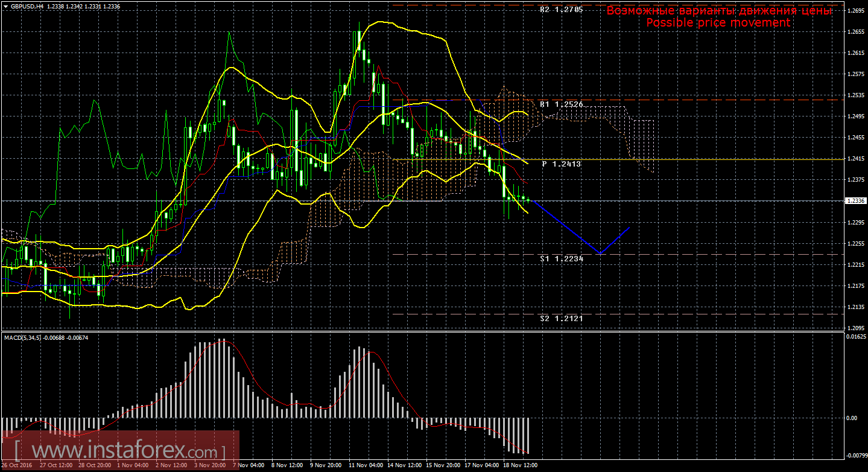Click the 0.01625 value on the MACD scale
This screenshot has width=868, height=472.
[x=855, y=337]
